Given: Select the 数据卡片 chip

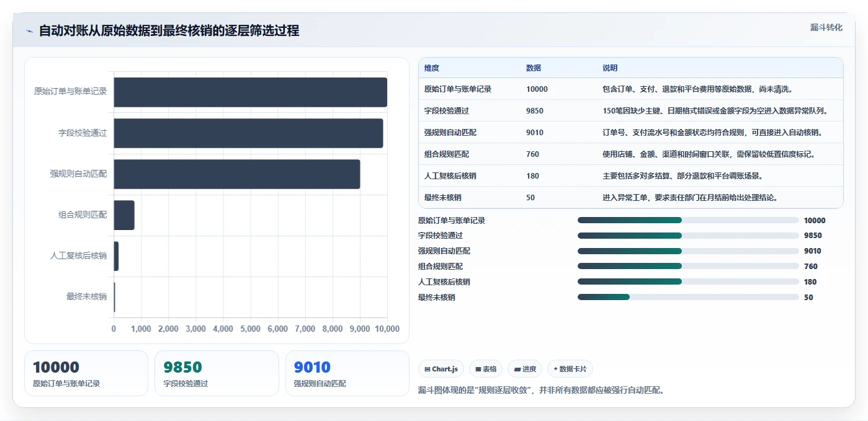Looking at the screenshot, I should click(x=570, y=369).
